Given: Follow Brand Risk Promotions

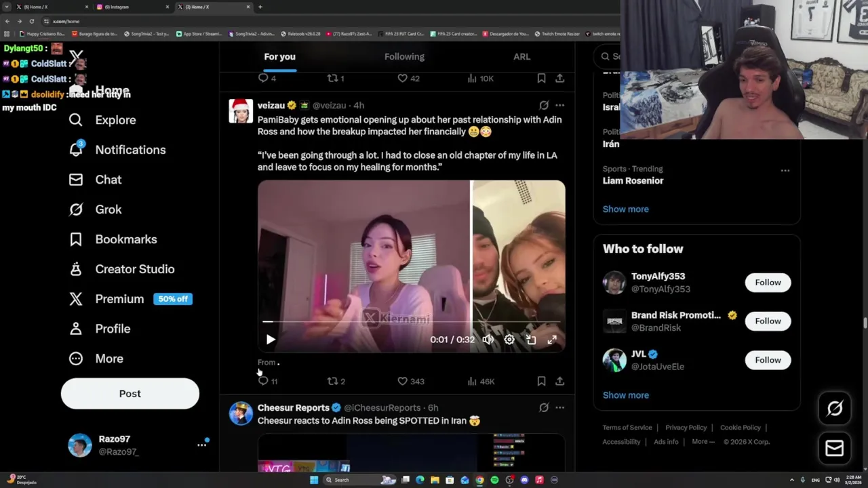Looking at the screenshot, I should [x=768, y=321].
